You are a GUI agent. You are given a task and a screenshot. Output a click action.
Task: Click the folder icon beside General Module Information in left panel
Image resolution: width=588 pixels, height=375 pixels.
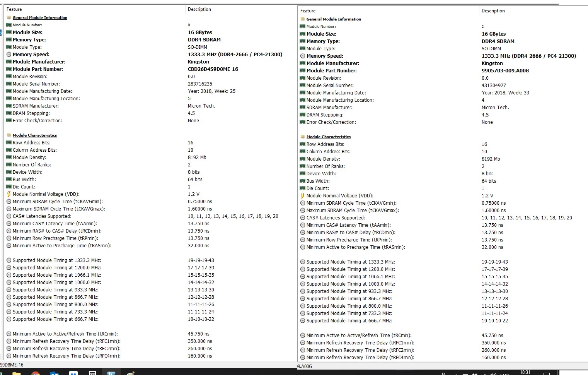[x=9, y=17]
